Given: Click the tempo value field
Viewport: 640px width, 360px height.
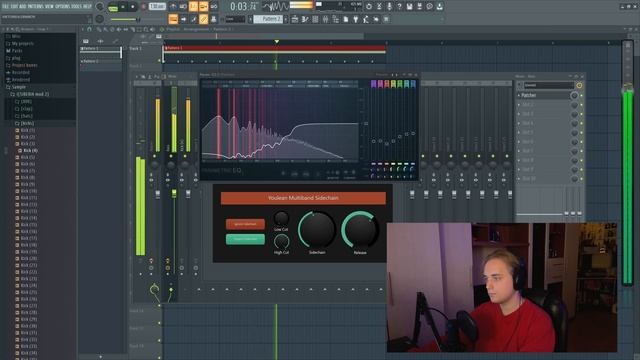Looking at the screenshot, I should pos(158,7).
